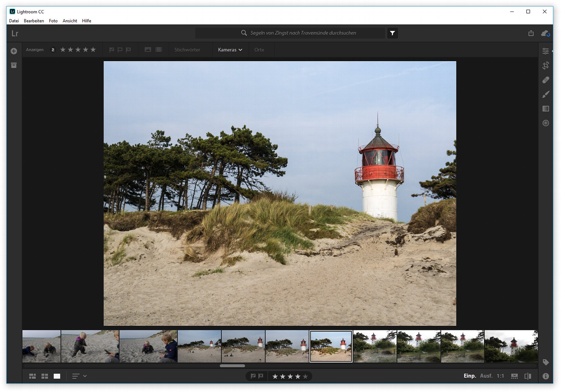Select the Radial Gradient tool
This screenshot has width=561, height=392.
click(545, 123)
